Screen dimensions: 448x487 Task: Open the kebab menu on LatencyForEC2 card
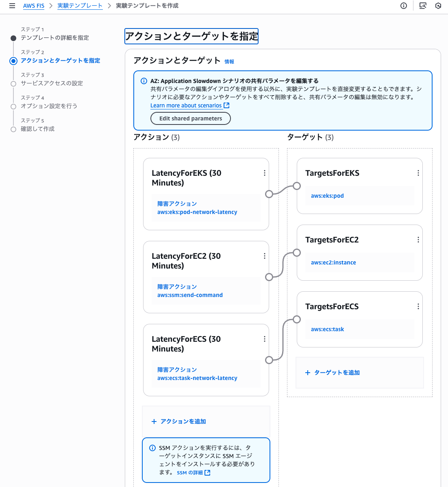(265, 256)
